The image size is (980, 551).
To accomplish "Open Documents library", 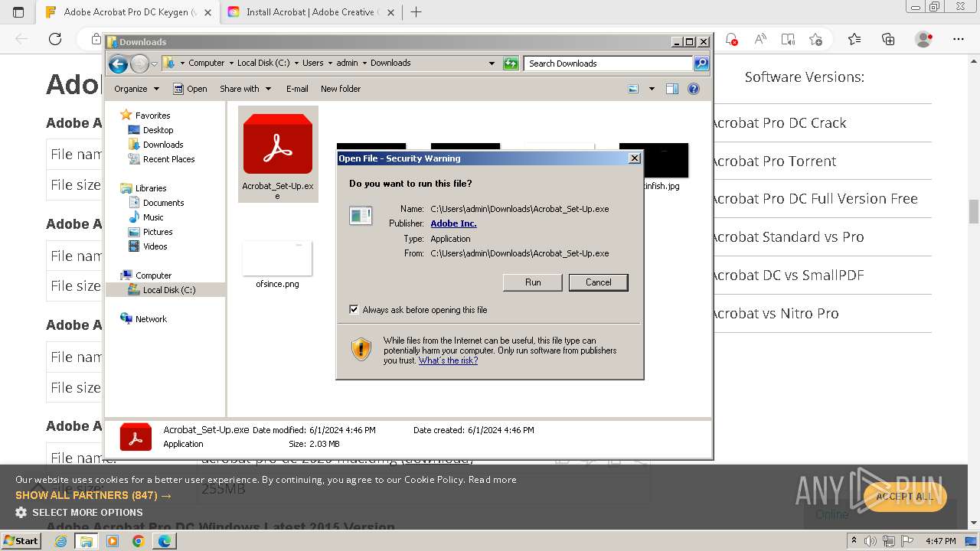I will pyautogui.click(x=163, y=203).
